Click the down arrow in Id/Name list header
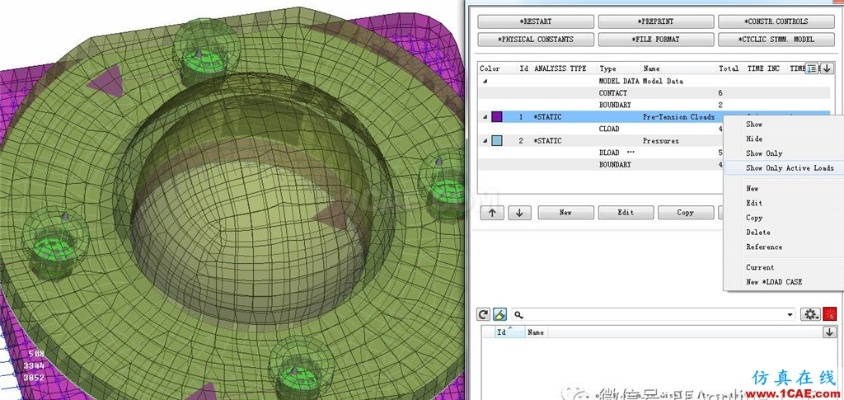This screenshot has height=400, width=844. click(x=829, y=332)
